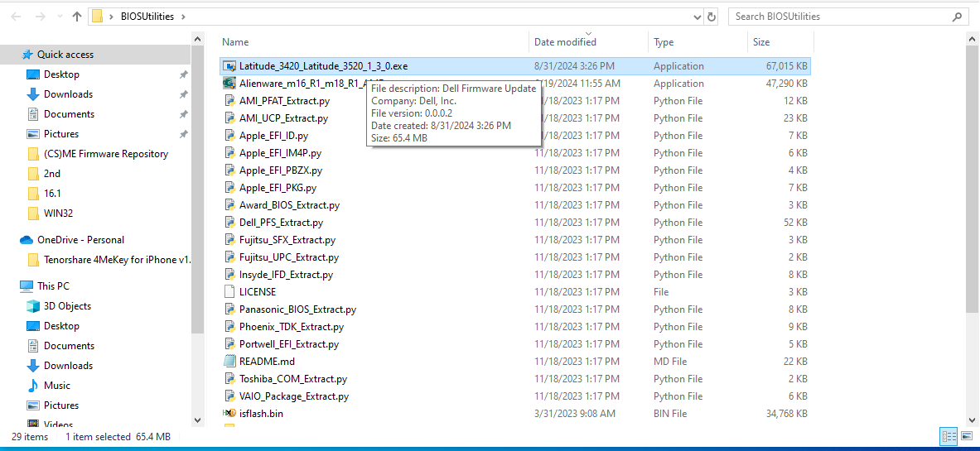Open pinned Downloads under Quick access
Viewport: 980px width, 451px height.
click(68, 94)
